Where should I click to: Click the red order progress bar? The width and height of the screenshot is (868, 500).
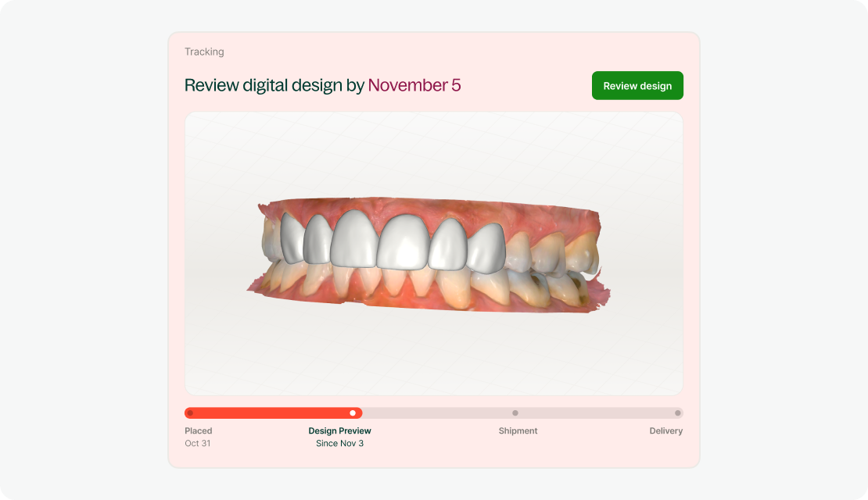pyautogui.click(x=274, y=413)
